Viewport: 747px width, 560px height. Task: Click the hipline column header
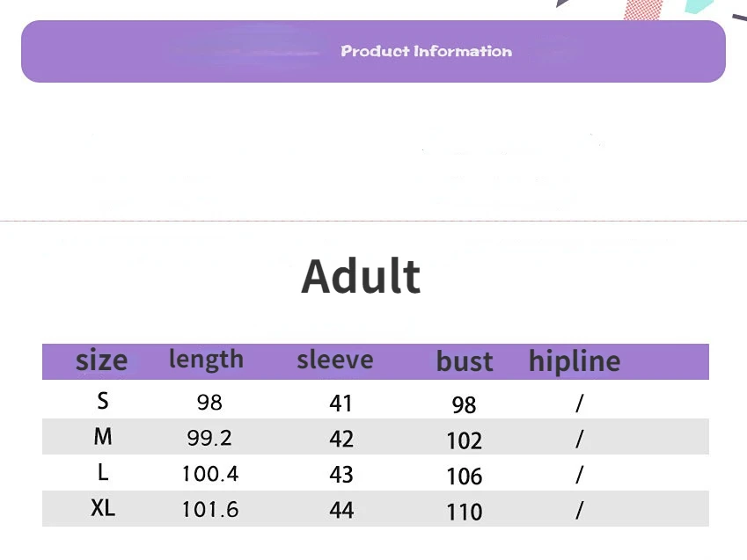(575, 361)
